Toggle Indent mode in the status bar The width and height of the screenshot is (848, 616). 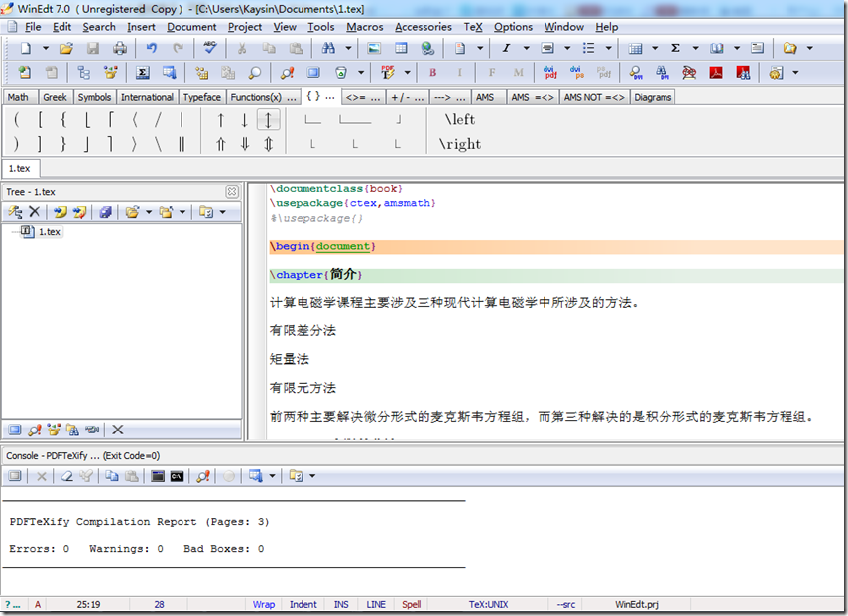(303, 604)
